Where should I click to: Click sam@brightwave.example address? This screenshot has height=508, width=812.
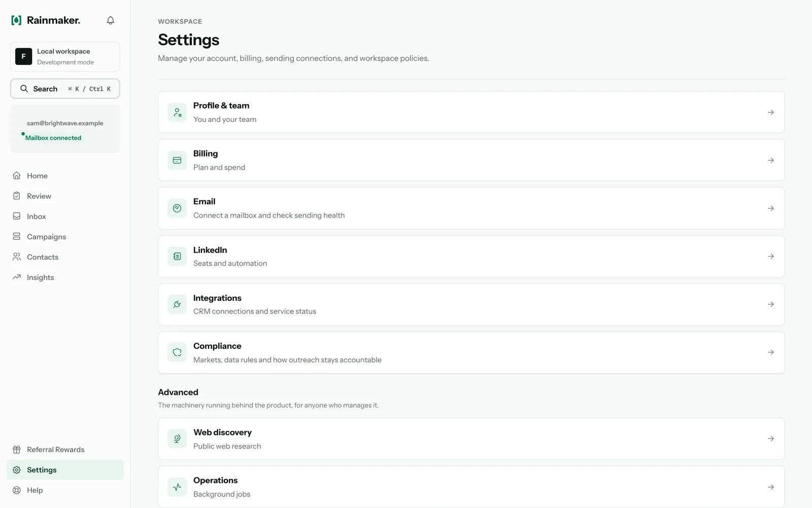click(x=65, y=123)
